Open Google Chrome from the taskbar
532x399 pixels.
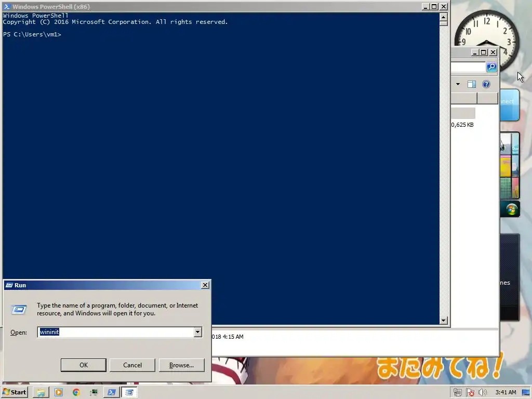[76, 393]
